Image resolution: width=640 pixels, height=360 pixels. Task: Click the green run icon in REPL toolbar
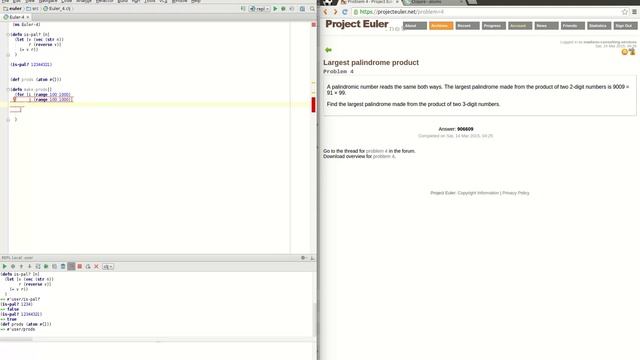[4, 267]
